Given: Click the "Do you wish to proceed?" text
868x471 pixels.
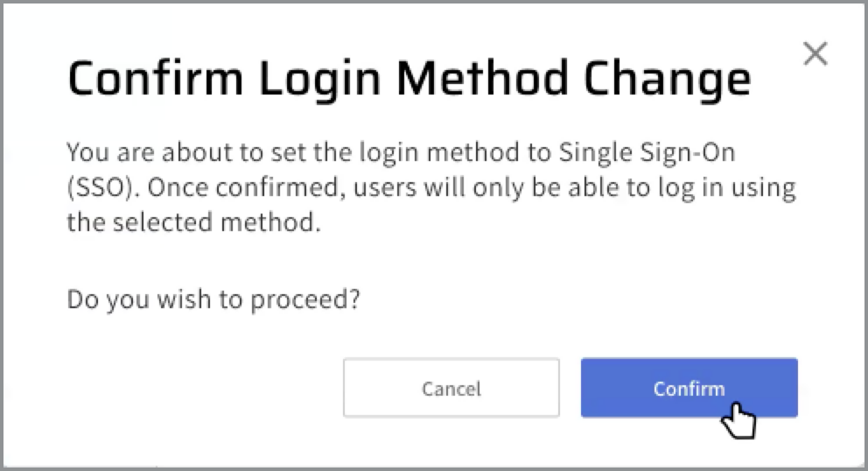Looking at the screenshot, I should point(213,300).
